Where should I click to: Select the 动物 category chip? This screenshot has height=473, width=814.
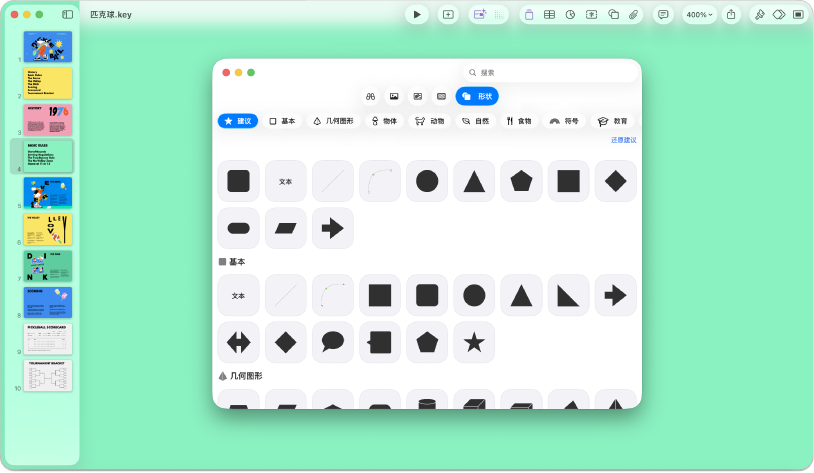pyautogui.click(x=430, y=121)
